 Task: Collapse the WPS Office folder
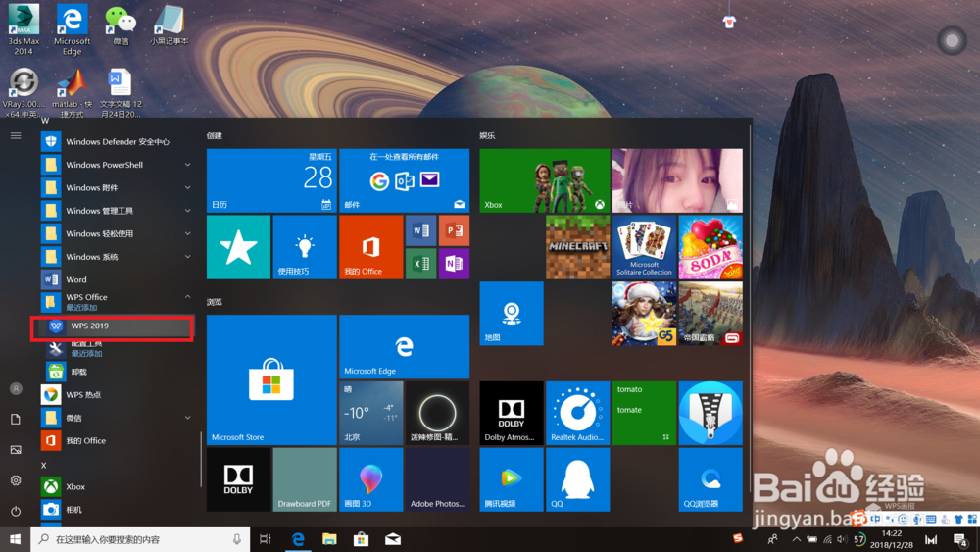point(118,301)
